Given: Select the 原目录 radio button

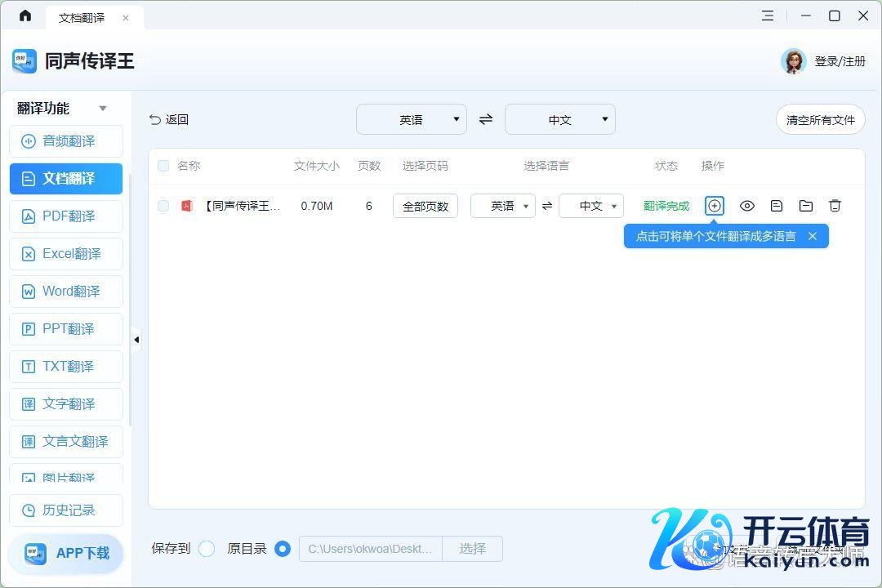Looking at the screenshot, I should point(283,549).
